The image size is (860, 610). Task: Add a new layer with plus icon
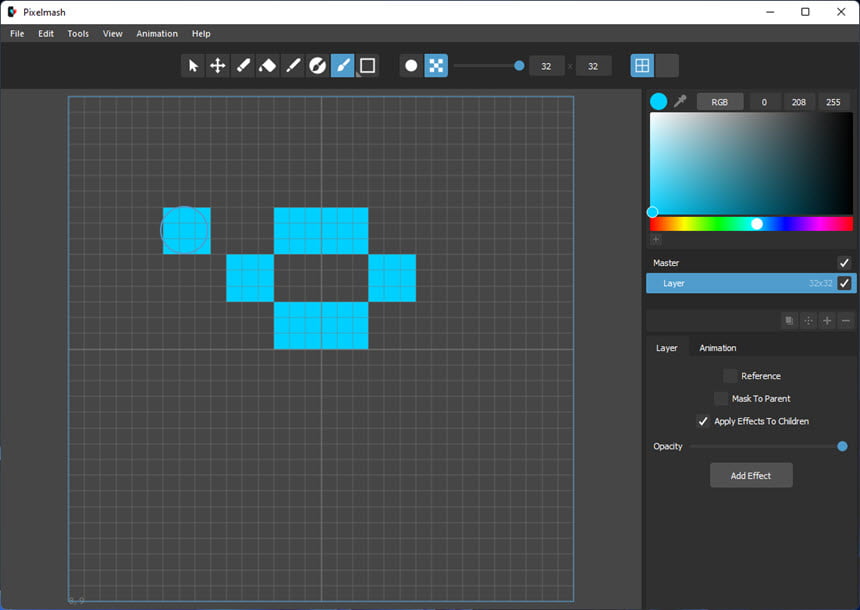point(827,320)
